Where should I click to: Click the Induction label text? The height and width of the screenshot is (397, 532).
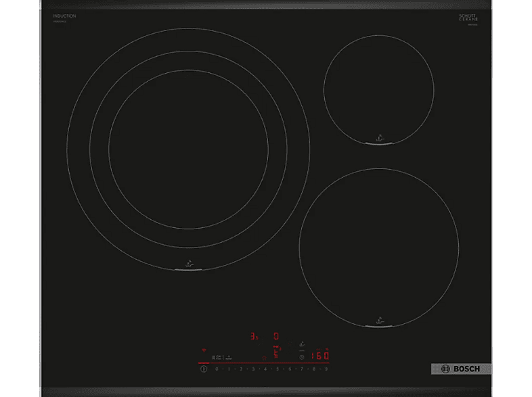pos(64,16)
